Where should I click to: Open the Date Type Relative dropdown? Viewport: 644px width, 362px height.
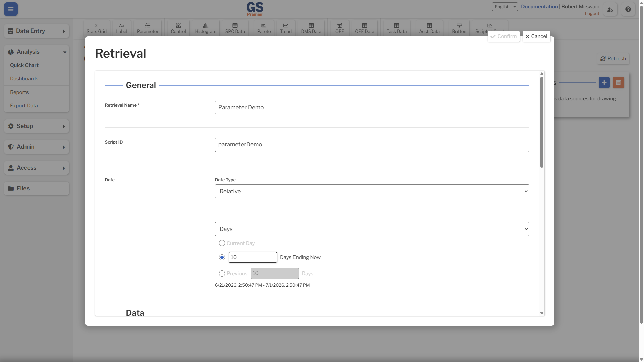(372, 191)
